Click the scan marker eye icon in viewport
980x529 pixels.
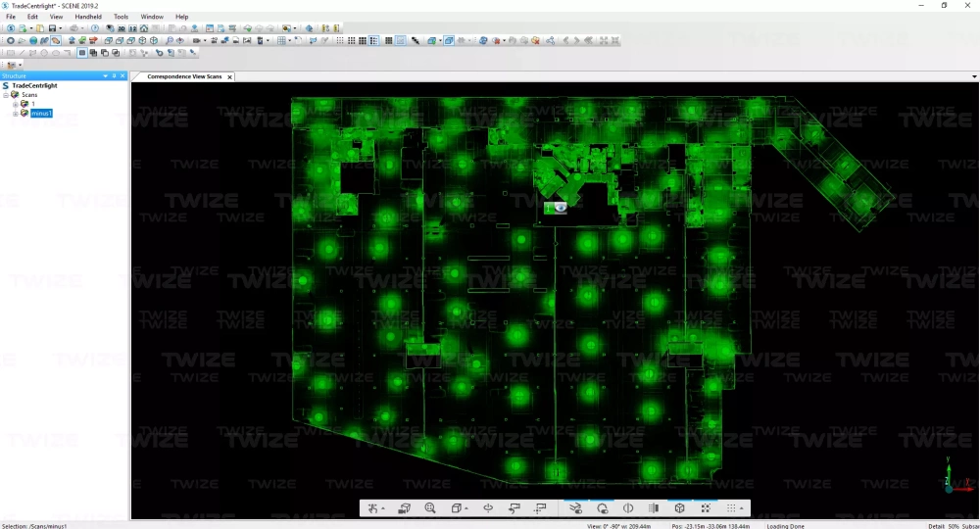pos(561,208)
